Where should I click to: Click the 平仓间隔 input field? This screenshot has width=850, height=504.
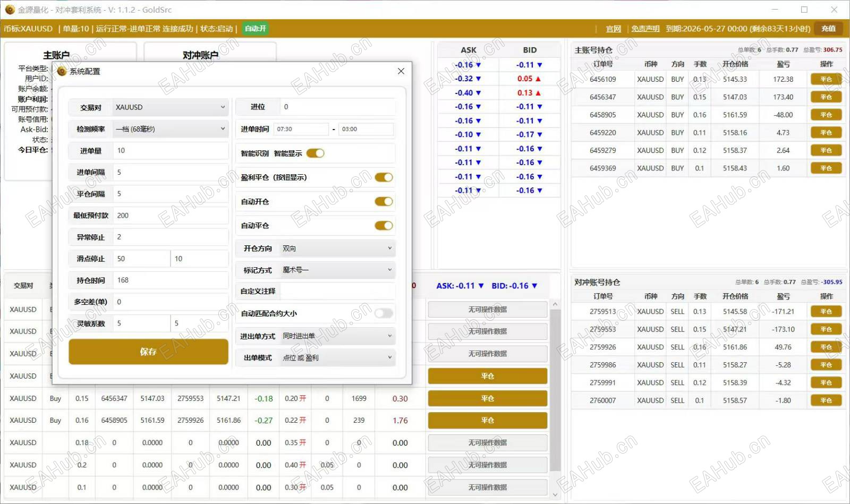(171, 194)
